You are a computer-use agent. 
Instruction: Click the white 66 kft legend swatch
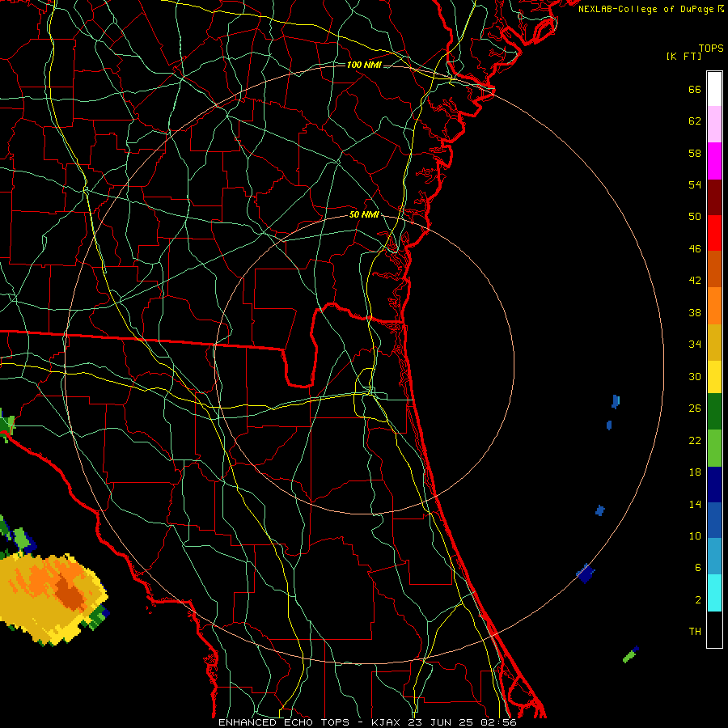714,89
